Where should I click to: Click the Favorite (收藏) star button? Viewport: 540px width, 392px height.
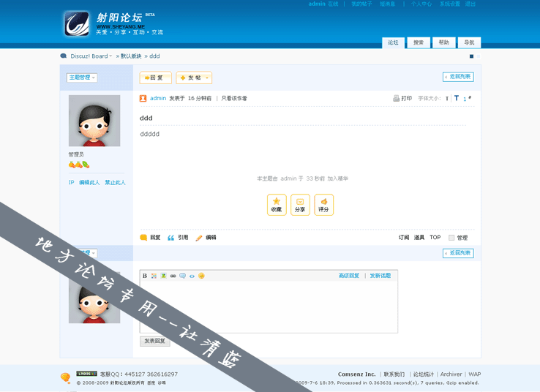(x=277, y=205)
